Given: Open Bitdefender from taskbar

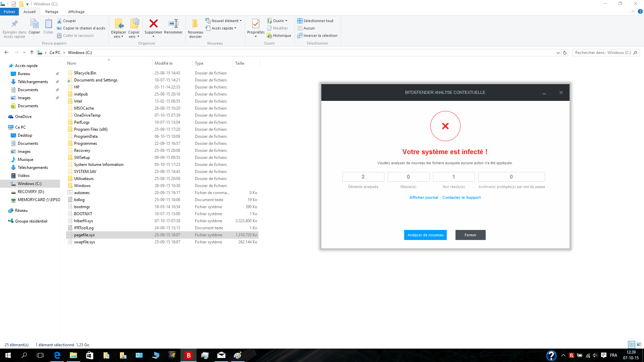Looking at the screenshot, I should [x=189, y=355].
